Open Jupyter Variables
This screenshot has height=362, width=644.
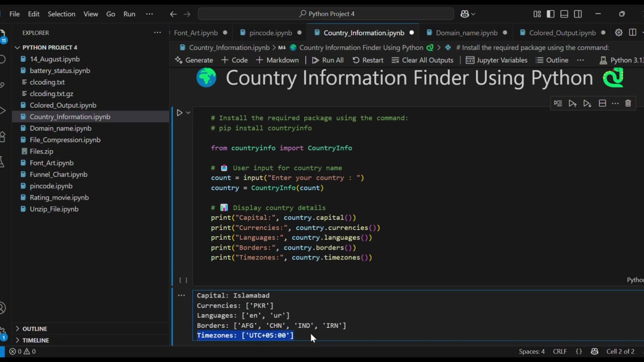coord(497,60)
